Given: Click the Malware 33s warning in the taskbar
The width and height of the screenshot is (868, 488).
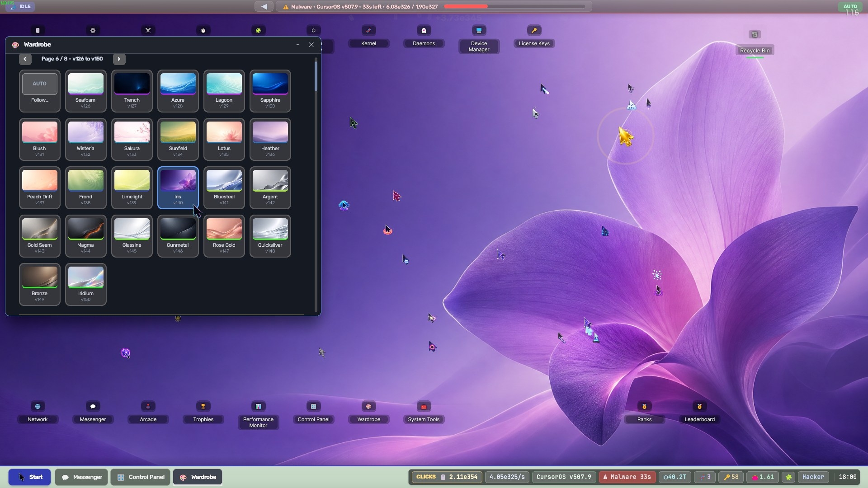Looking at the screenshot, I should 627,477.
